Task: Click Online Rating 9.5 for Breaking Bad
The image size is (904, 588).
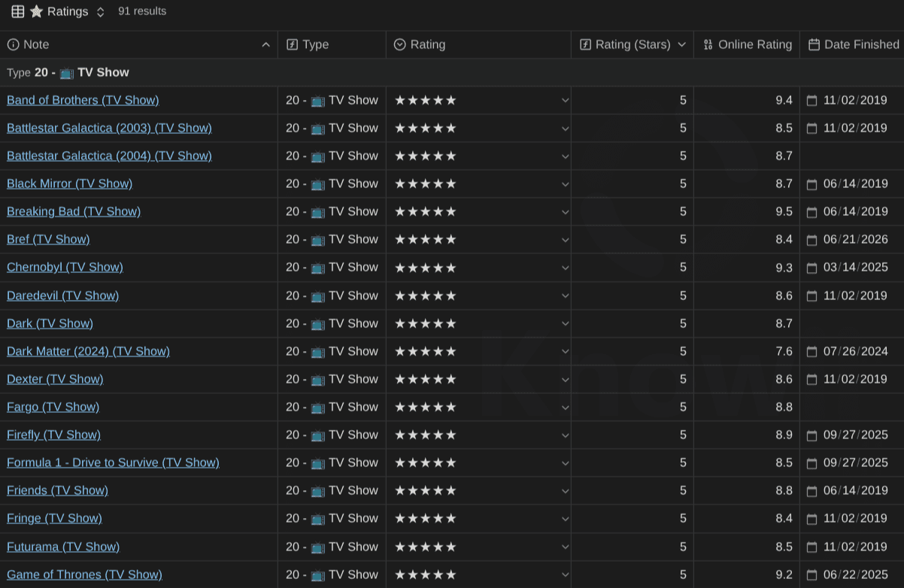Action: 784,211
